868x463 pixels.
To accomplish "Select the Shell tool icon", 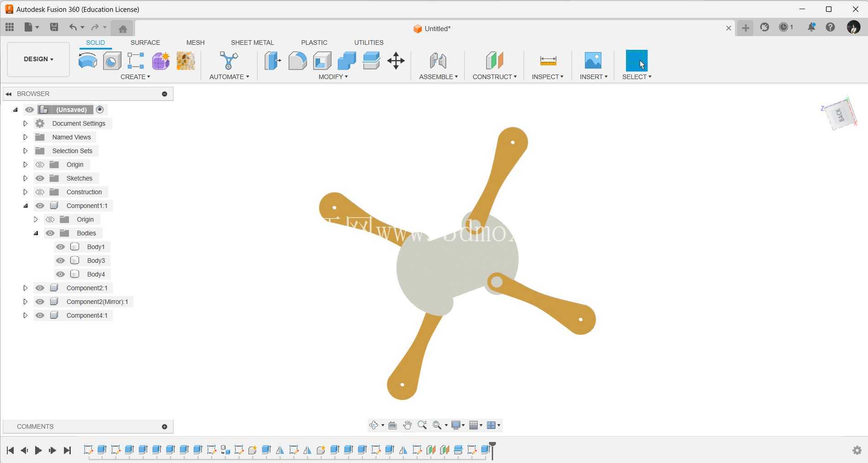I will coord(322,60).
